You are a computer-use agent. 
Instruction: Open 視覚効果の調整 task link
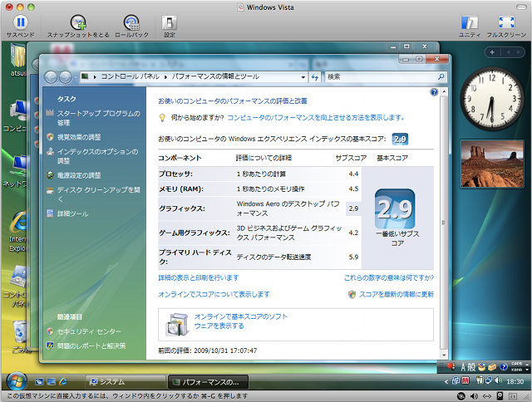click(x=79, y=137)
